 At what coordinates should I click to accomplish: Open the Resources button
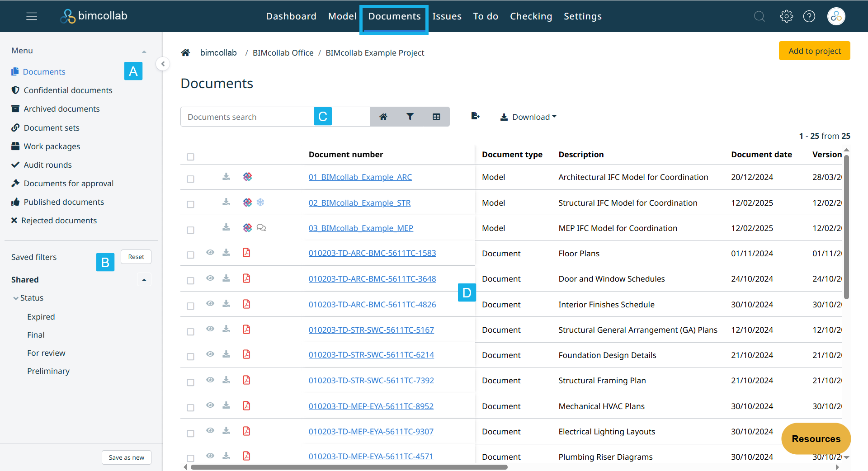816,438
